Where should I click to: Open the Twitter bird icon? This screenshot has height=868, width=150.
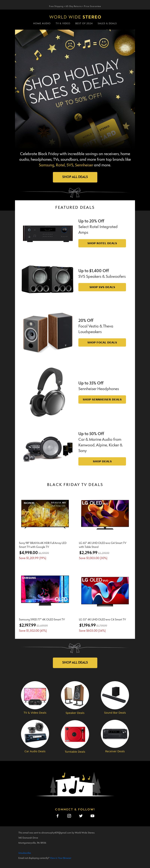tap(81, 816)
